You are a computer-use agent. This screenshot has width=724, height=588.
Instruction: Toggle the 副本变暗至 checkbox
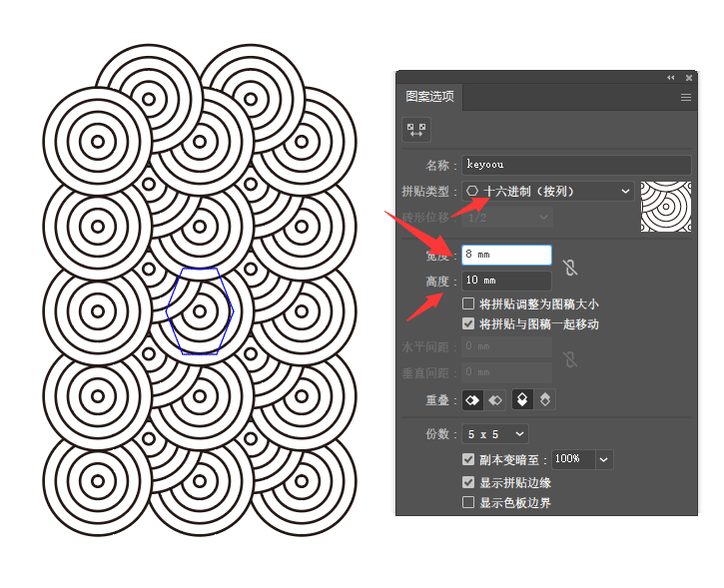[468, 460]
